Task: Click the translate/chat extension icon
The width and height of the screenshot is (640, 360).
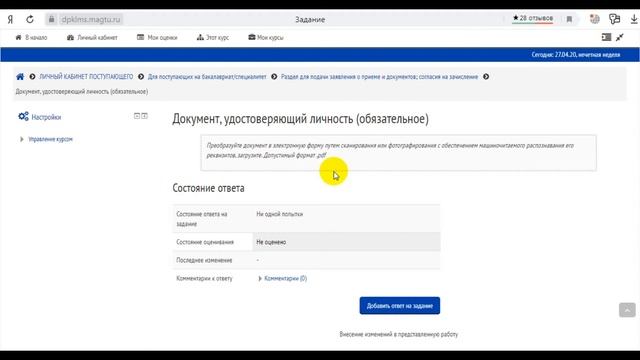Action: [614, 19]
